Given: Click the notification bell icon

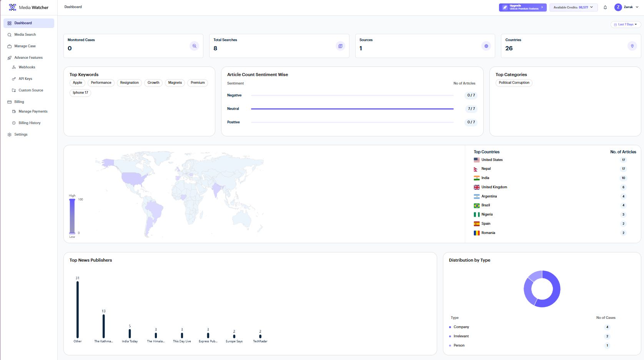Looking at the screenshot, I should coord(605,7).
